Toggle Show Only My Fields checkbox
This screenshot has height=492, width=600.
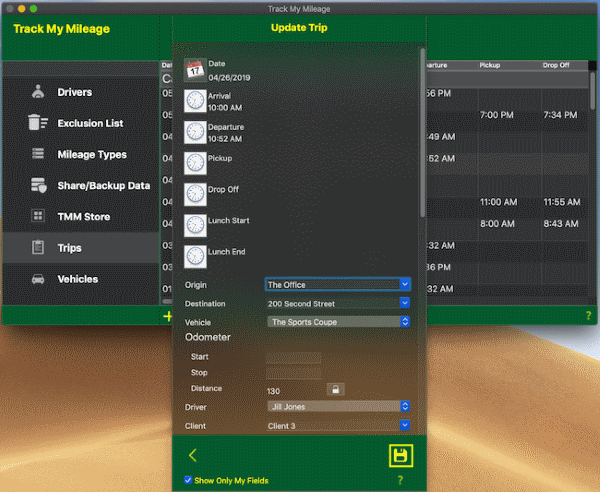tap(189, 481)
